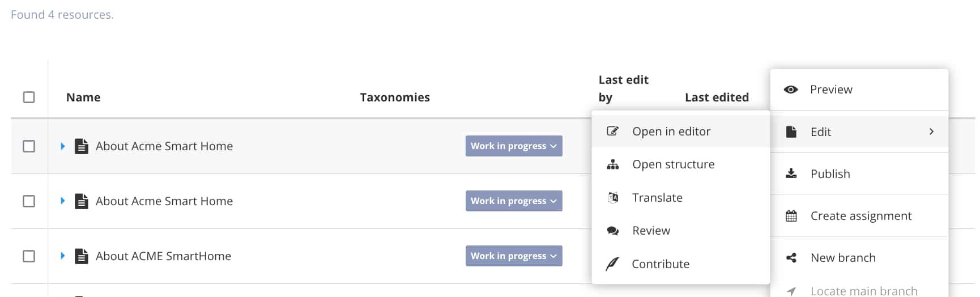Open second About Acme Smart Home resource
This screenshot has width=980, height=297.
point(164,201)
